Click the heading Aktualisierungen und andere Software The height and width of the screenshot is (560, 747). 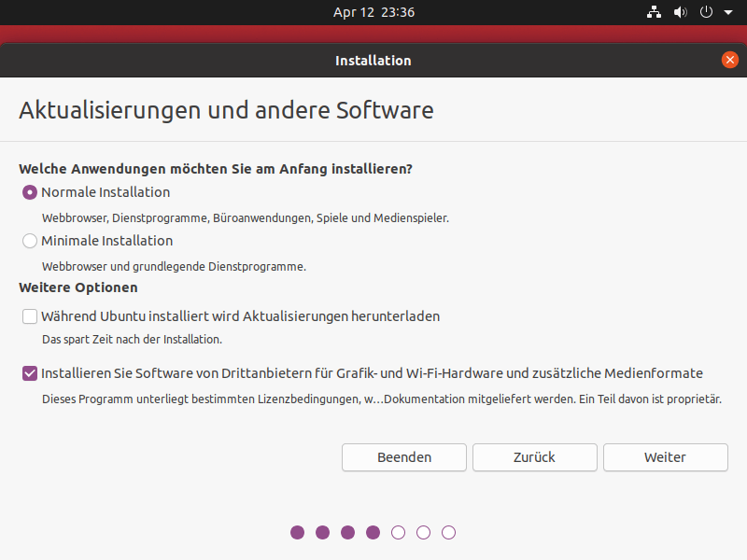(x=226, y=110)
